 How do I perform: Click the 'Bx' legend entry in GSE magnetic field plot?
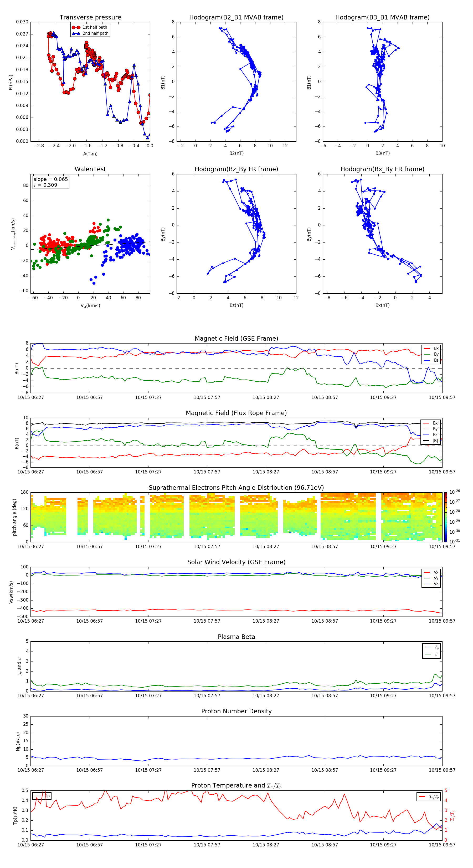[x=431, y=349]
